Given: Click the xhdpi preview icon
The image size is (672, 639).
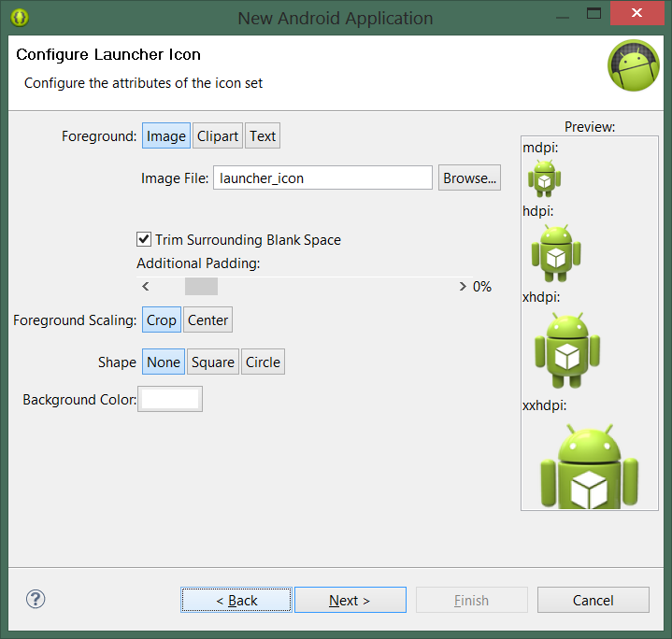Looking at the screenshot, I should [567, 350].
